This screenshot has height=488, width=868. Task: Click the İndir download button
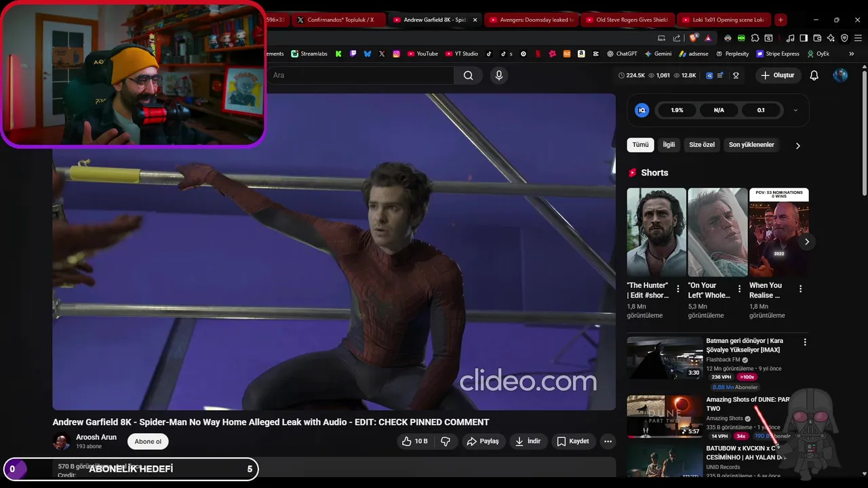tap(528, 441)
